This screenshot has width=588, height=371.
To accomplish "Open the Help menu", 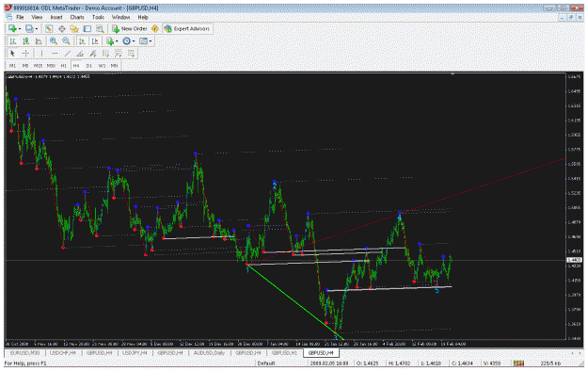I will tap(143, 17).
